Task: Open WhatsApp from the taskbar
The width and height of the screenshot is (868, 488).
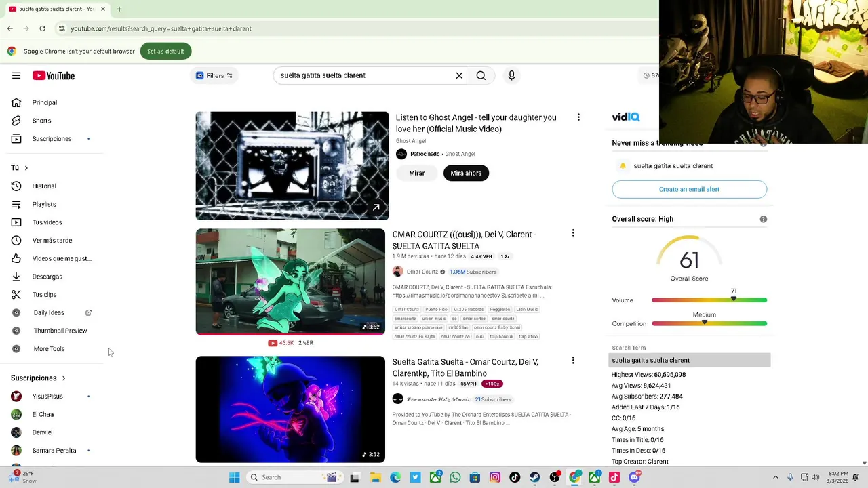Action: 455,477
